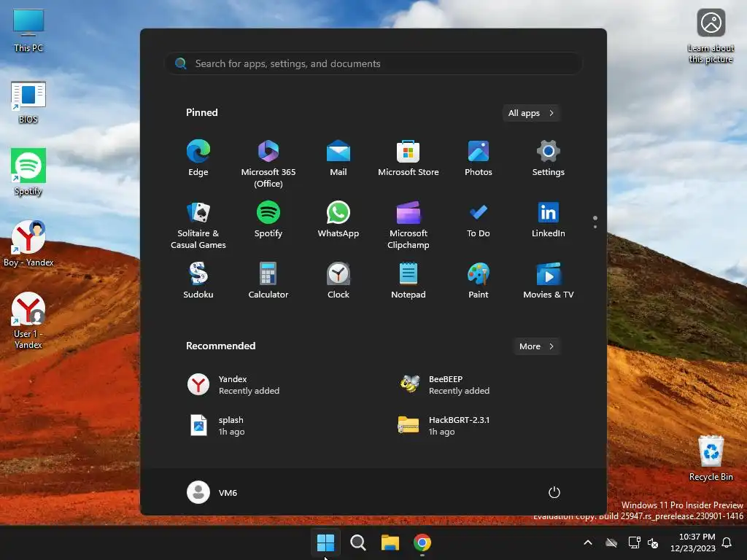Image resolution: width=747 pixels, height=560 pixels.
Task: Open the clock and date flyout
Action: pos(693,542)
